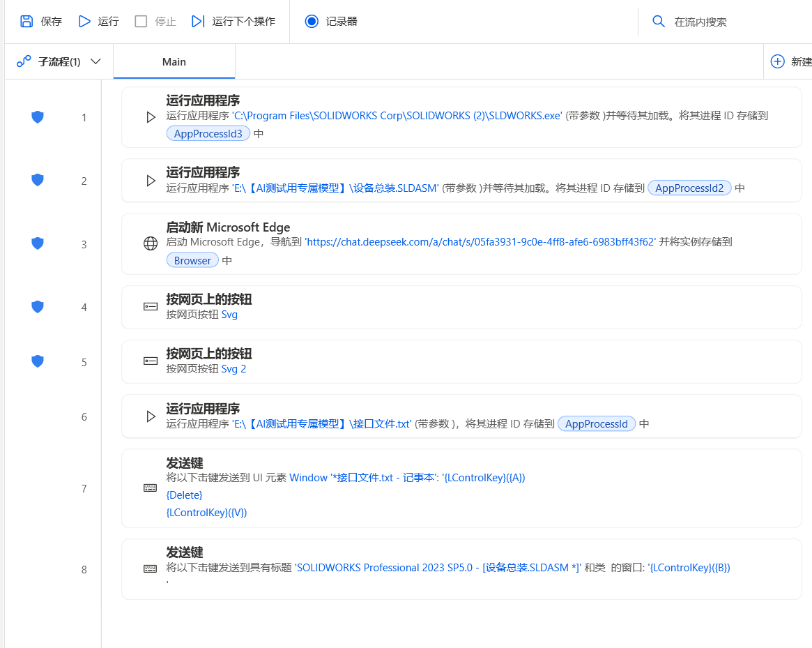The height and width of the screenshot is (648, 812).
Task: Click the AppProcessId variable chip in step 6
Action: (x=597, y=424)
